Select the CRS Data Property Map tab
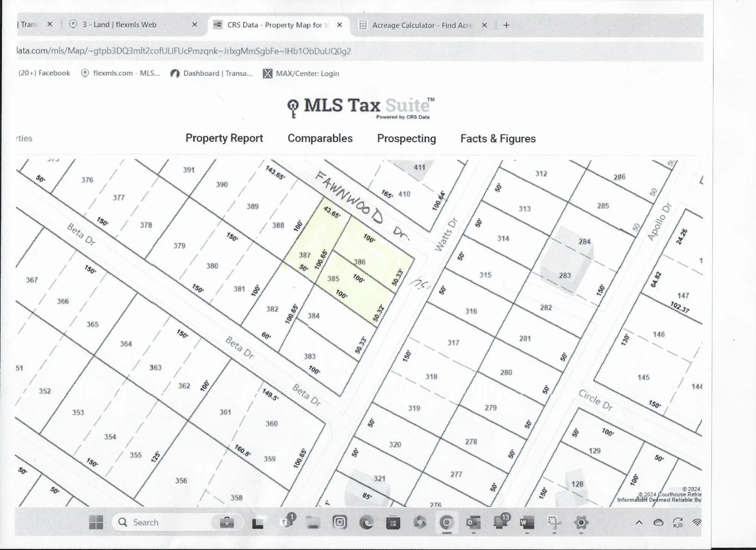Screen dimensions: 756x550 click(278, 25)
